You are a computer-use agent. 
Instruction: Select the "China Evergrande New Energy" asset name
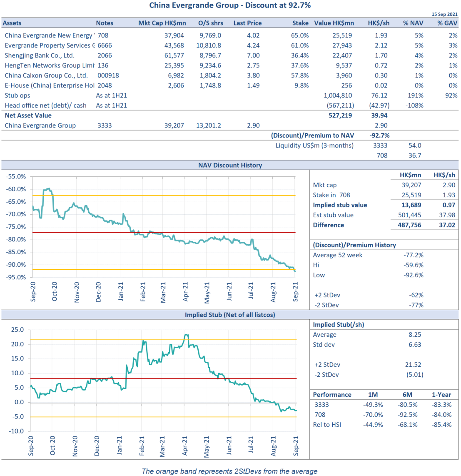coord(50,35)
